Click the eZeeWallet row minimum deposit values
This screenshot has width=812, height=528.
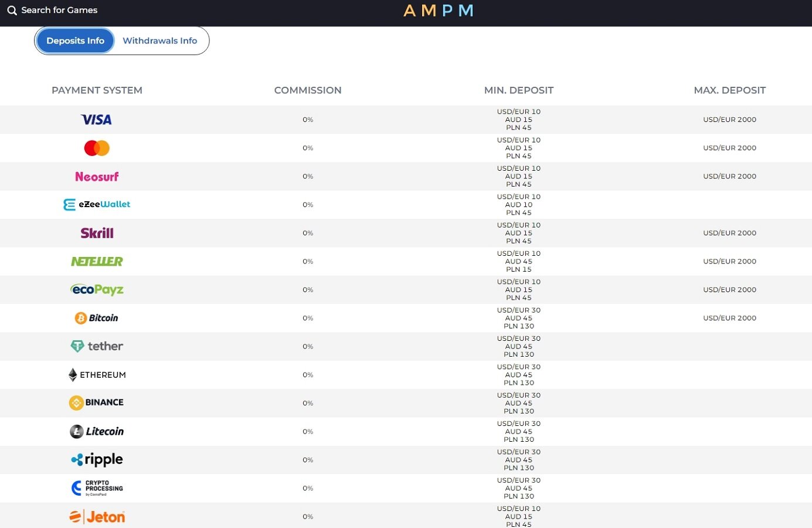coord(519,205)
